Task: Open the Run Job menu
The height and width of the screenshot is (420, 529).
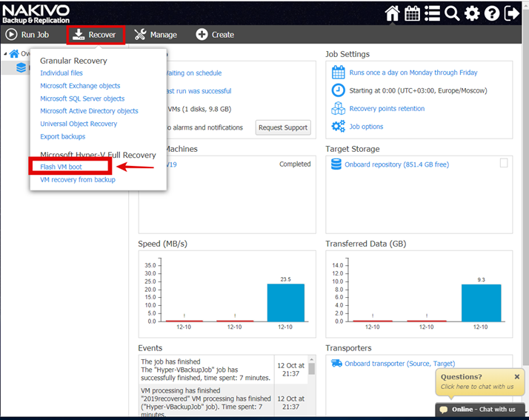Action: point(27,35)
